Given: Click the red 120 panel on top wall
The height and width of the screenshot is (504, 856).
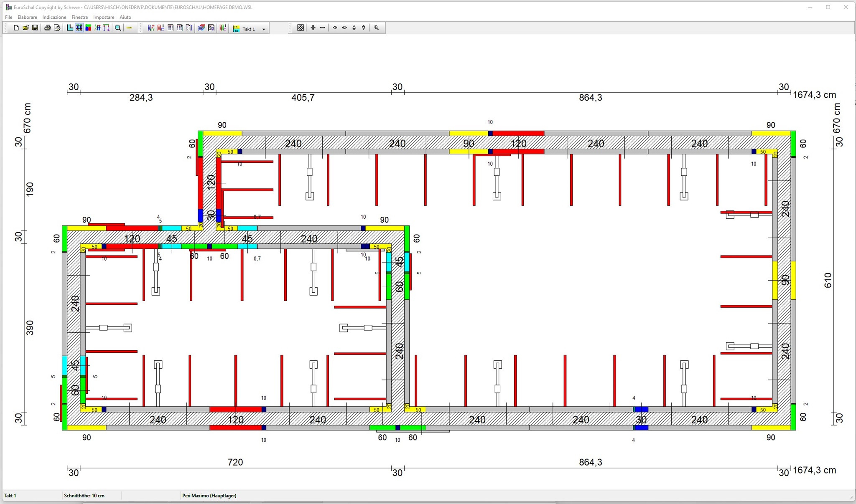Looking at the screenshot, I should pos(518,134).
